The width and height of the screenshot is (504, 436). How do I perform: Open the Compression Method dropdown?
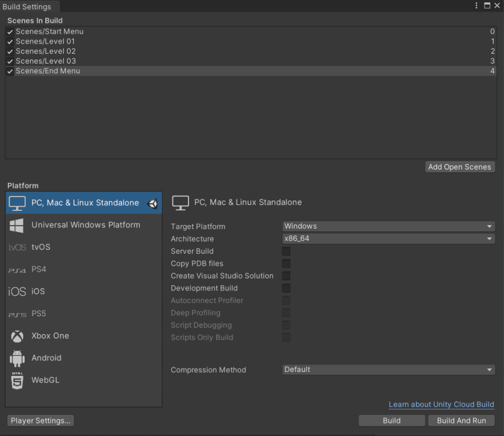[x=388, y=370]
